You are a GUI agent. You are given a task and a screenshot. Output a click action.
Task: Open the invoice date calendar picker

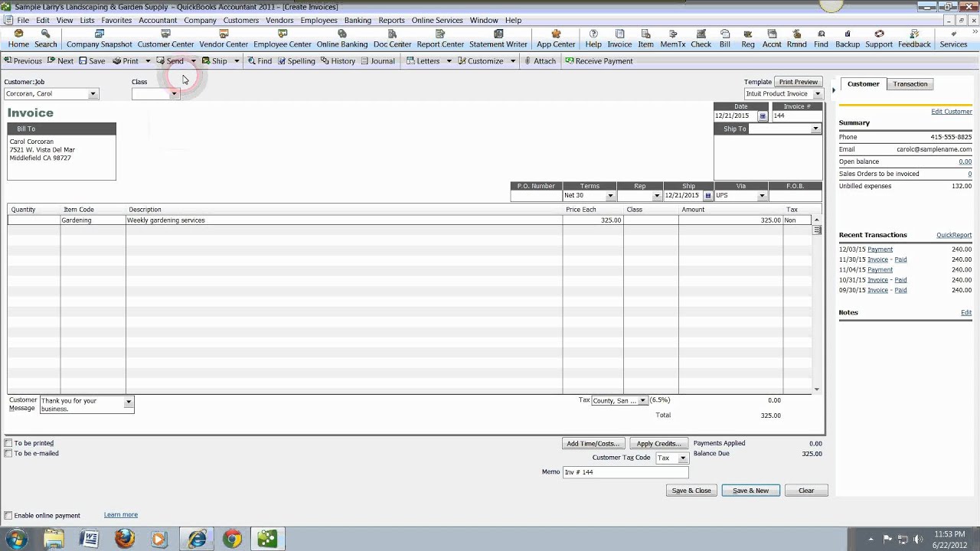(763, 116)
